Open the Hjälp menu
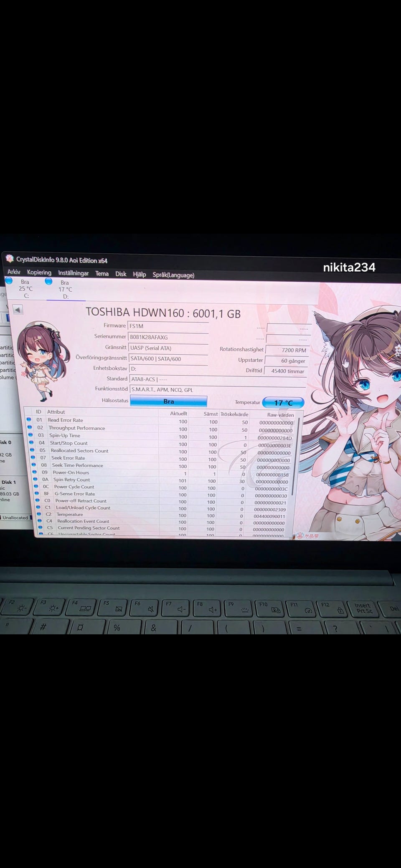Viewport: 401px width, 868px height. tap(140, 275)
